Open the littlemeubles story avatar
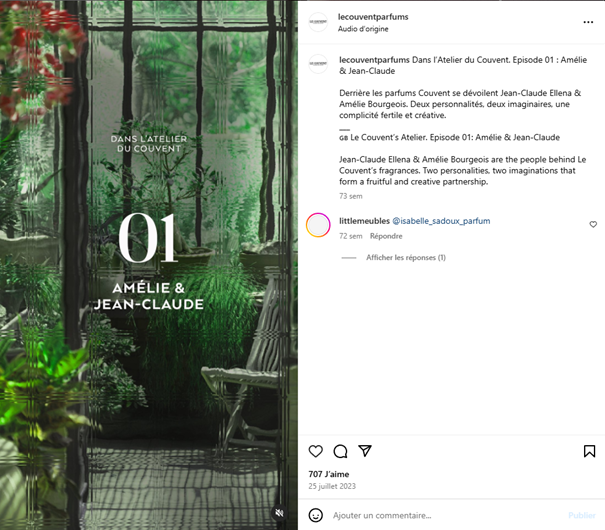605x530 pixels. point(318,225)
